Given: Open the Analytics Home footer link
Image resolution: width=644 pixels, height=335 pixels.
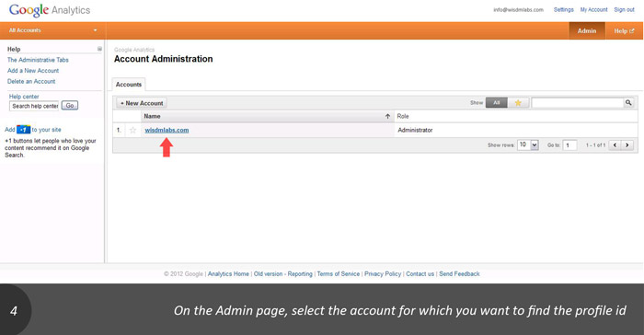Looking at the screenshot, I should (228, 273).
